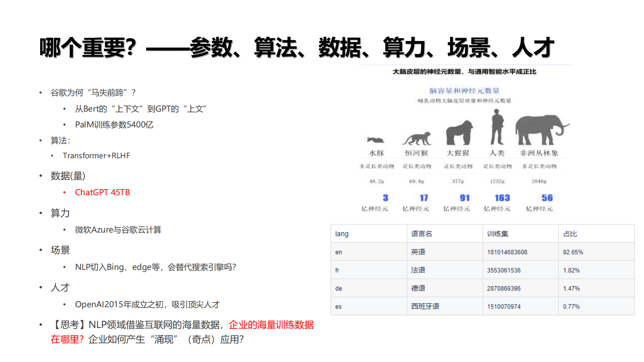
Task: Select the OpenAI2015年成立之初 line
Action: 147,304
